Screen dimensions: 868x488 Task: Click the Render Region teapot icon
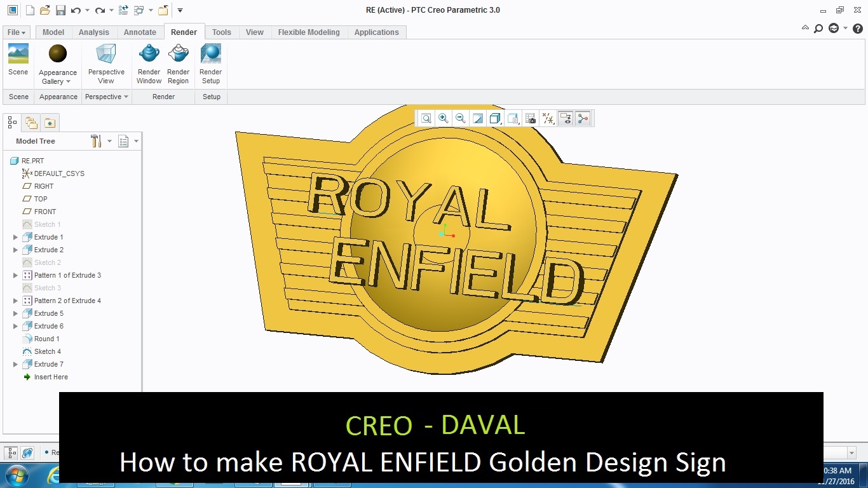pos(179,53)
